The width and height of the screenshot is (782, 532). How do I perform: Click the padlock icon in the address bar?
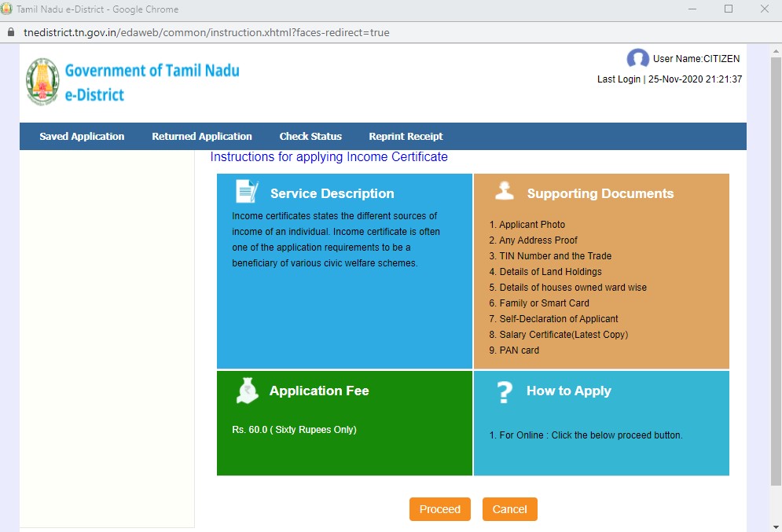click(10, 33)
